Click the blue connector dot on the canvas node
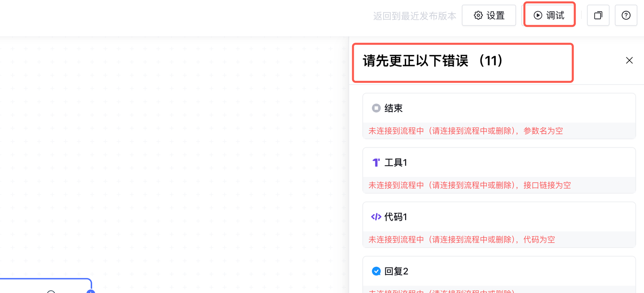This screenshot has width=644, height=293. click(x=91, y=291)
